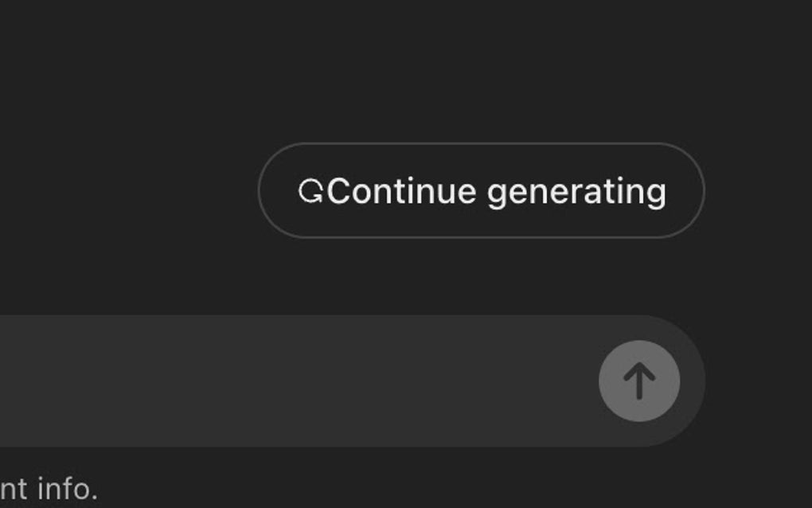Hit the gray circular send icon
812x508 pixels.
[x=639, y=381]
